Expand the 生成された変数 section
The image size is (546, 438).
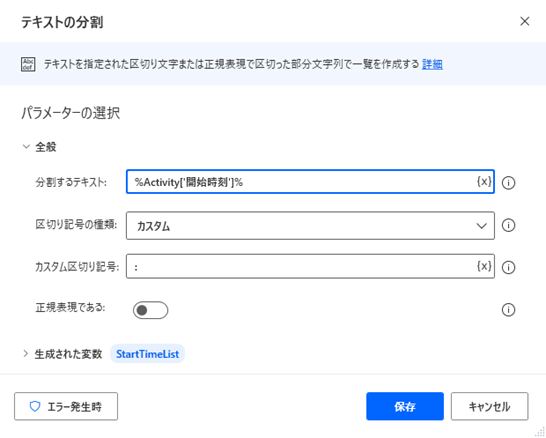25,354
